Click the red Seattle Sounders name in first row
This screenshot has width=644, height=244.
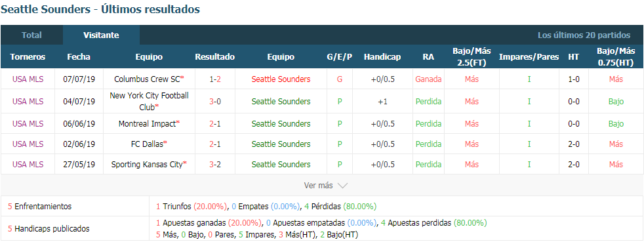281,79
